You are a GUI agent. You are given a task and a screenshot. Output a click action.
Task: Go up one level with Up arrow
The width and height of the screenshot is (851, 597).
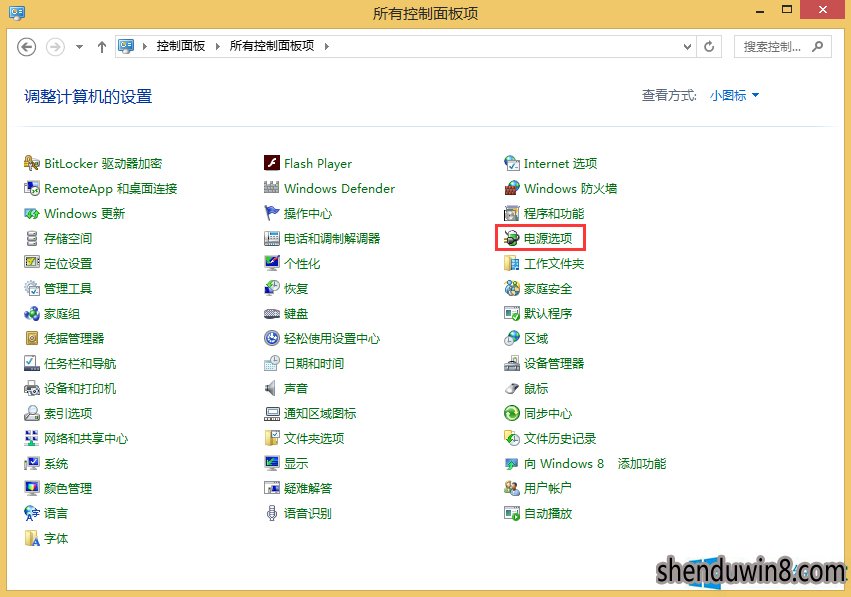[x=101, y=47]
